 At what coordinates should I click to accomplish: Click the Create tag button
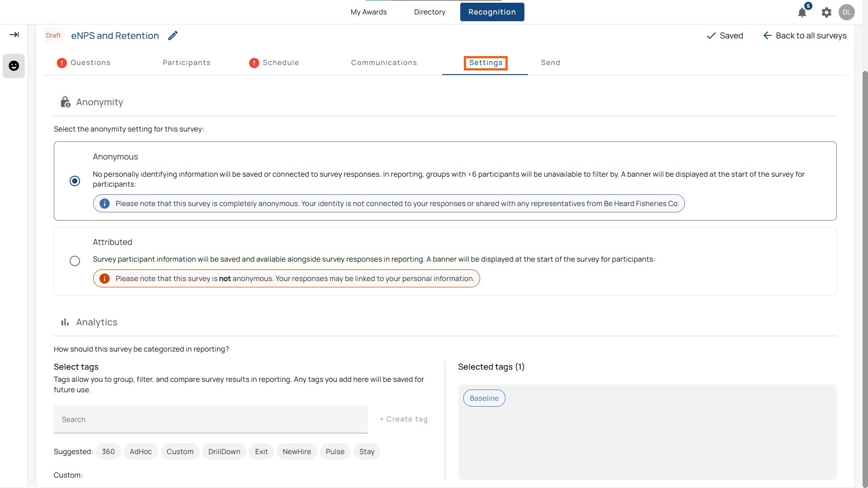tap(404, 419)
